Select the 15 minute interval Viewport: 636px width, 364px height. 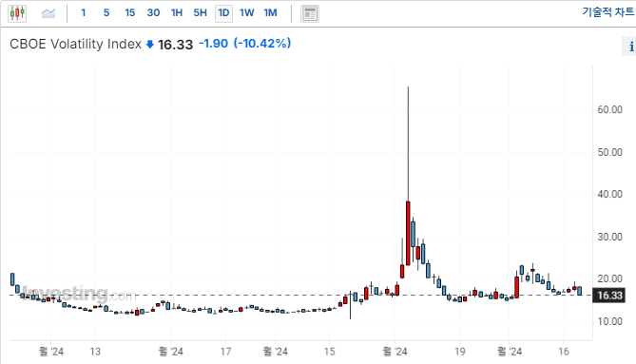tap(130, 13)
